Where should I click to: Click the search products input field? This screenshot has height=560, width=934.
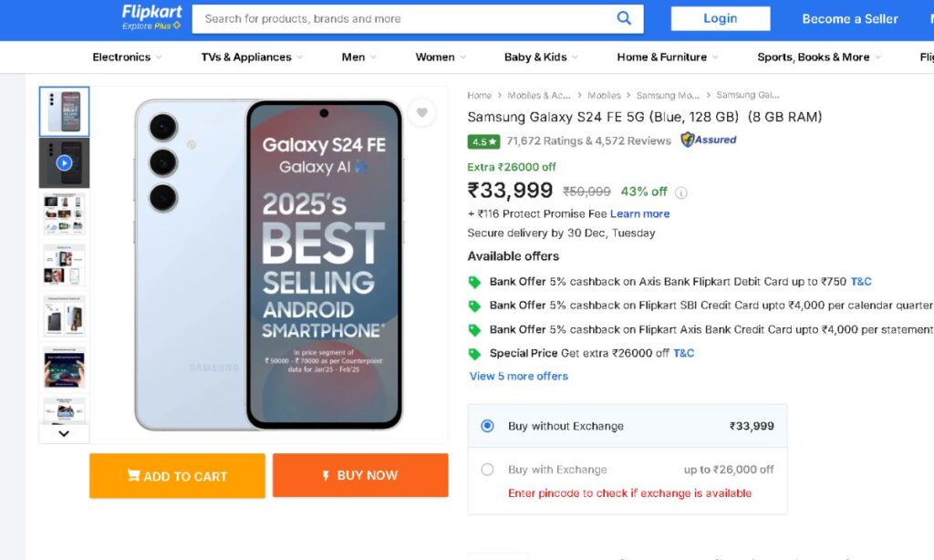click(401, 18)
